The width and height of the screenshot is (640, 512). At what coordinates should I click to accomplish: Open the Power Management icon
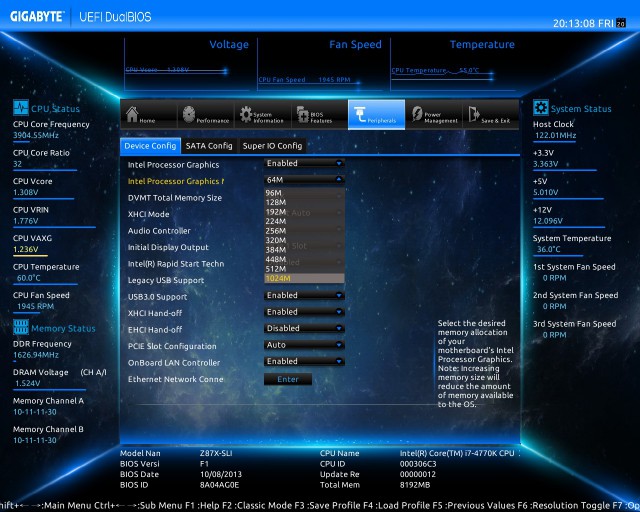417,114
